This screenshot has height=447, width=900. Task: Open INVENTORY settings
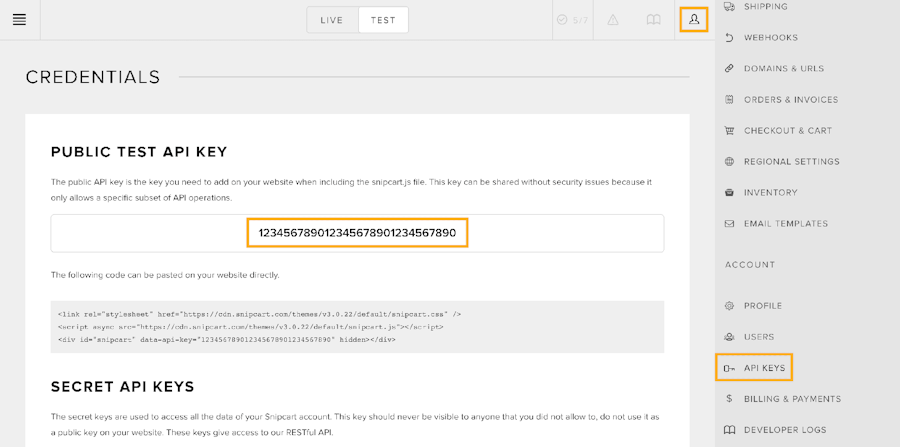[770, 192]
